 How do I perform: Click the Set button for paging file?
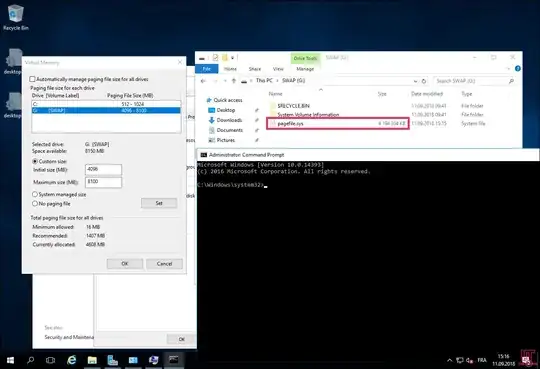click(x=159, y=203)
